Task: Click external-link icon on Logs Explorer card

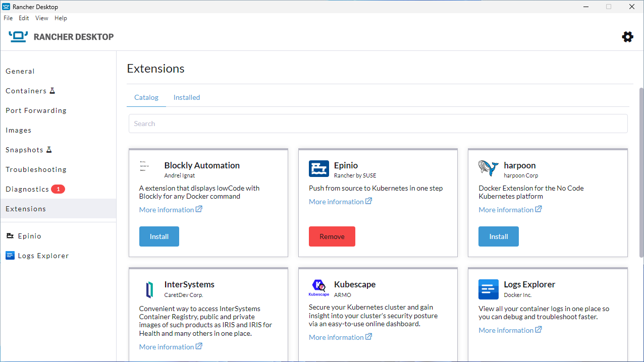Action: [x=539, y=330]
